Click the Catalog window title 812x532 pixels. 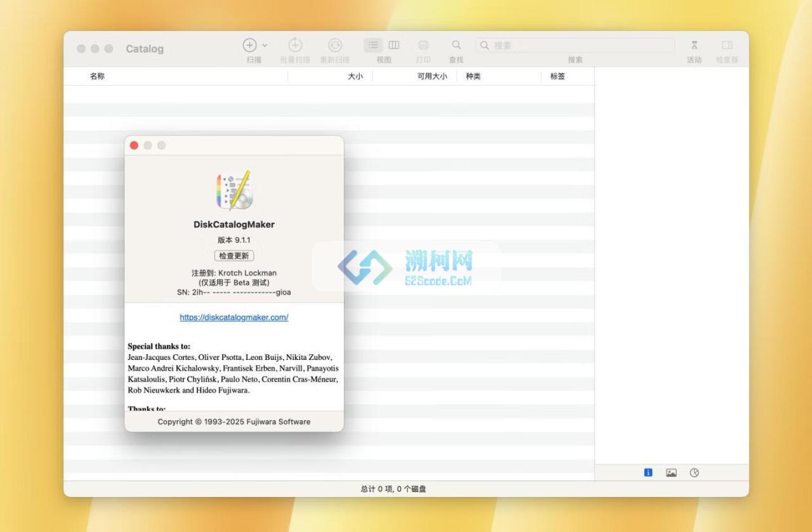(145, 49)
